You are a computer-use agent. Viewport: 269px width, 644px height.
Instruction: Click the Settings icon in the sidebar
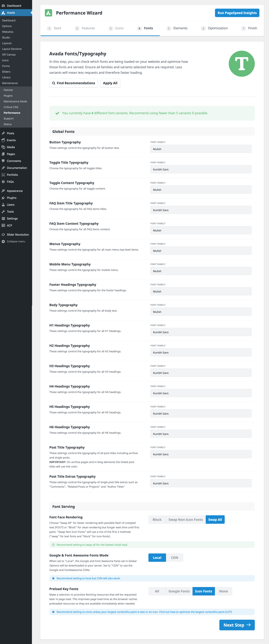pyautogui.click(x=3, y=219)
